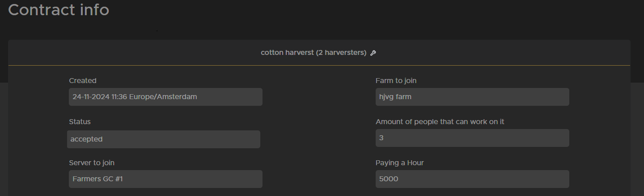Click the 'Paying a Hour' label
Image resolution: width=644 pixels, height=196 pixels.
tap(399, 163)
